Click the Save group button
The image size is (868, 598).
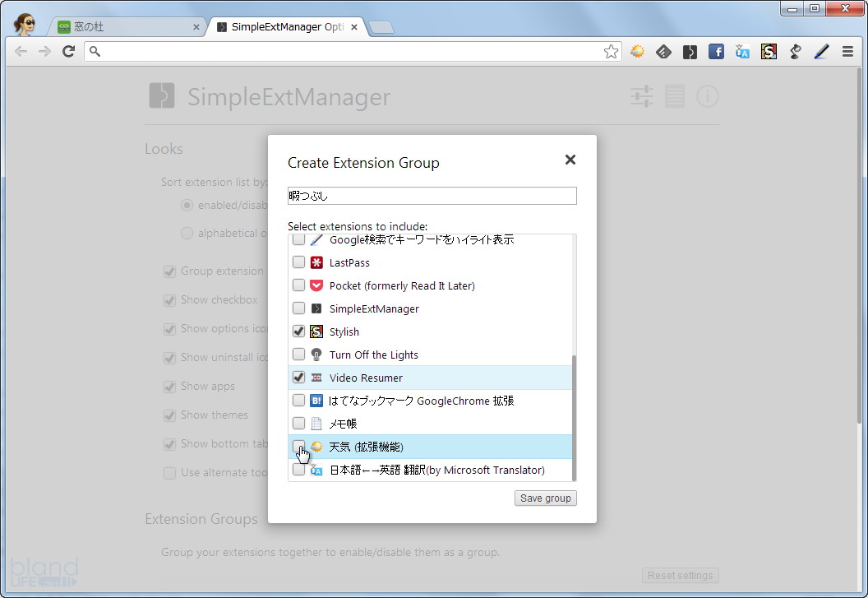(545, 498)
